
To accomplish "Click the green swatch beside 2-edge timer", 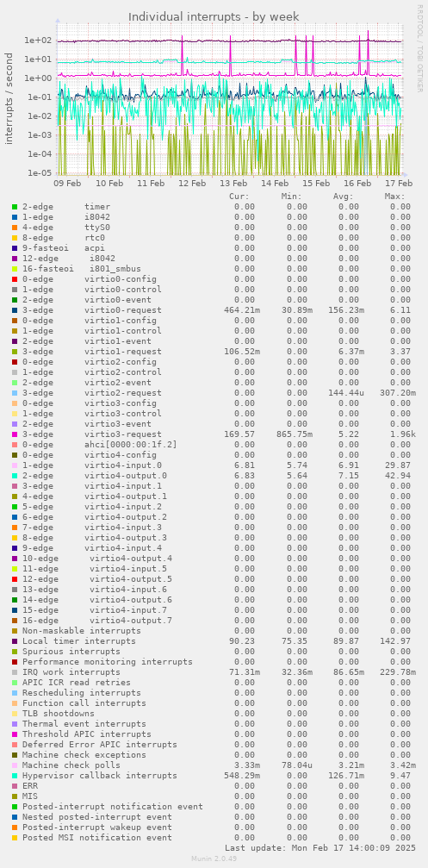I will pyautogui.click(x=15, y=207).
